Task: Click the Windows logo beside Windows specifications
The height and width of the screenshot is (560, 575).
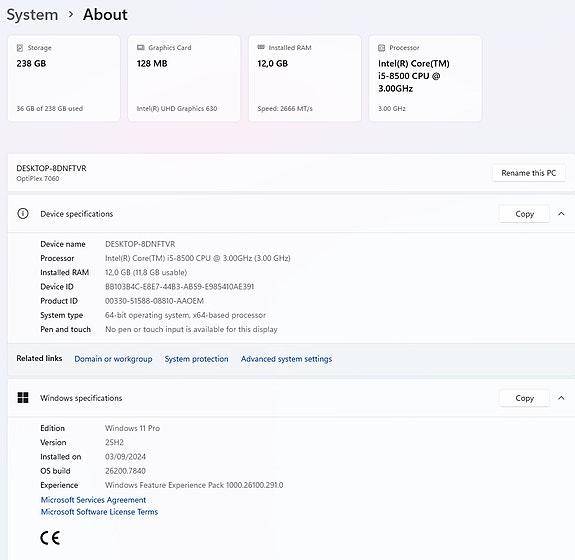Action: (23, 398)
